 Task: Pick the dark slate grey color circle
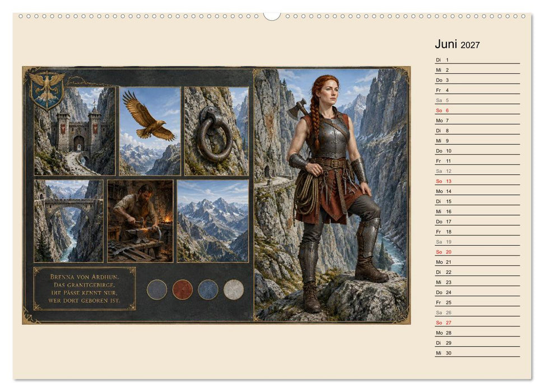click(x=157, y=290)
